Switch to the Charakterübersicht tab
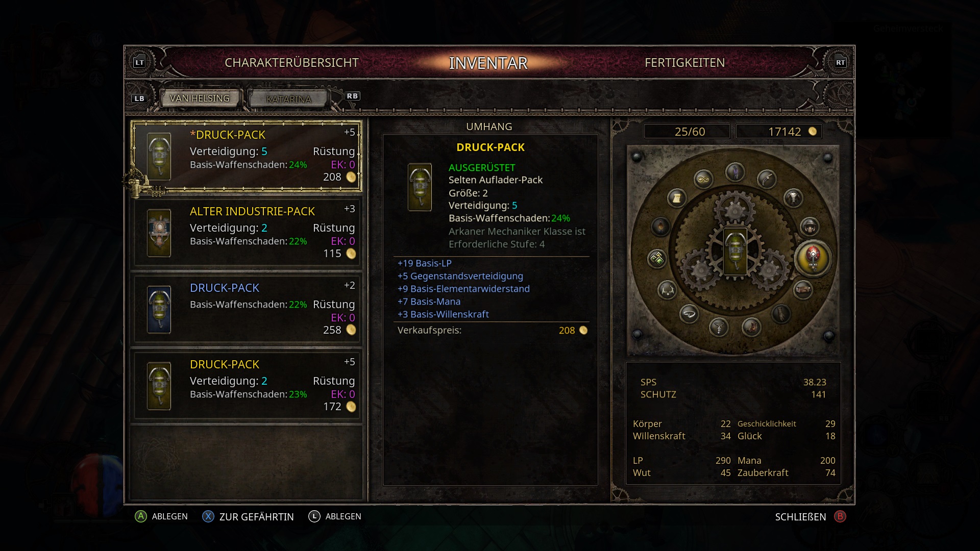Viewport: 980px width, 551px height. pyautogui.click(x=291, y=62)
